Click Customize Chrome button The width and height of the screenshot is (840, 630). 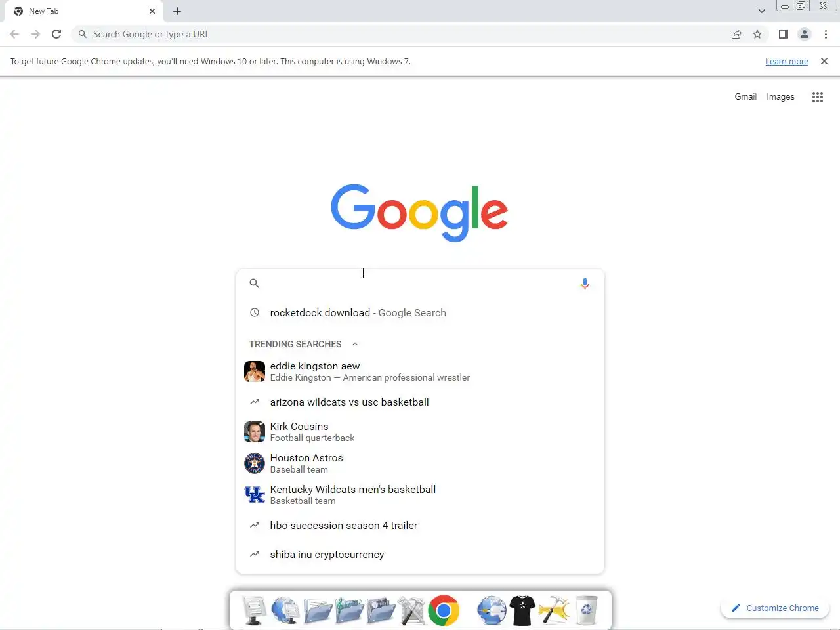[x=775, y=608]
